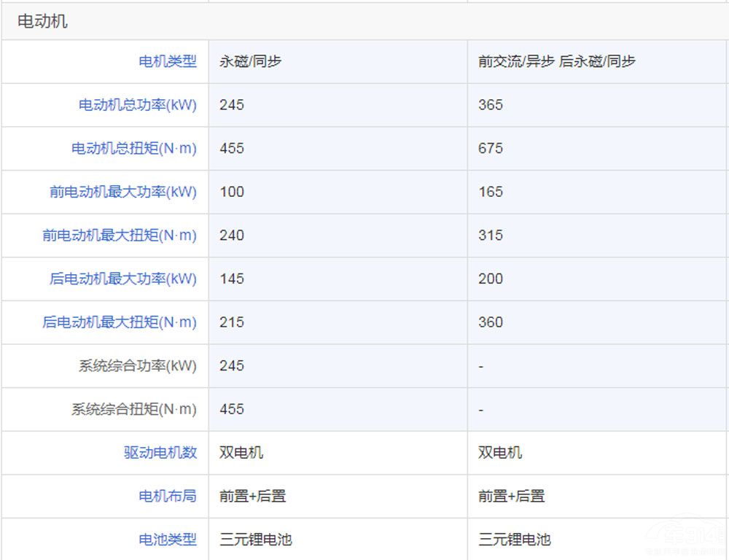
Task: Click the 驱动电机数 link
Action: (x=160, y=453)
